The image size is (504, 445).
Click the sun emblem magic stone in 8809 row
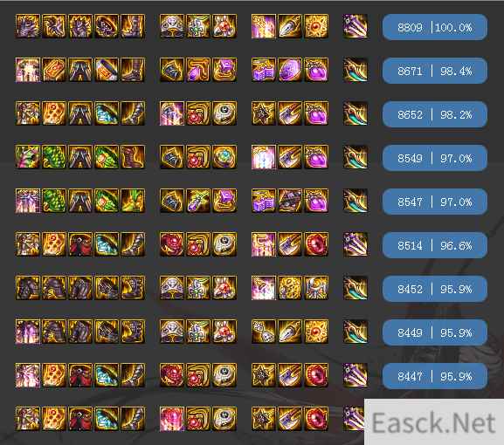(x=316, y=26)
